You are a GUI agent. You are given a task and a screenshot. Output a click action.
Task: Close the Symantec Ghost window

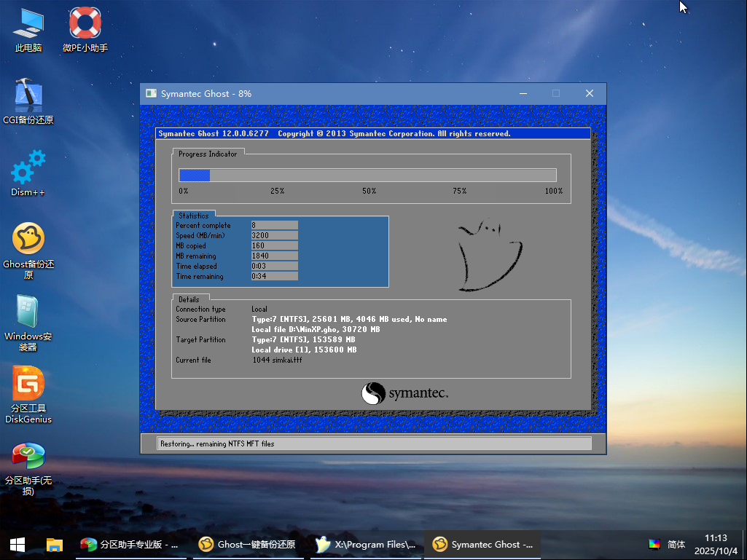pos(590,93)
